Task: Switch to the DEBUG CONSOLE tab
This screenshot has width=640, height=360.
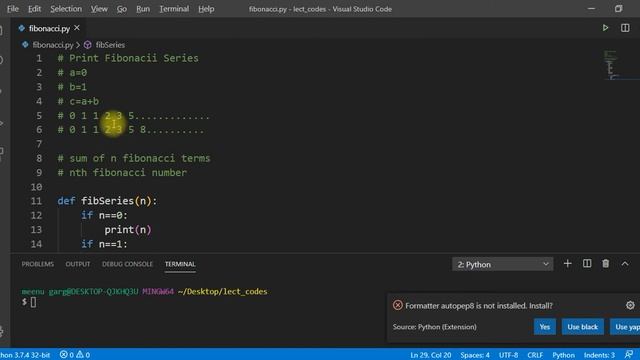Action: tap(127, 264)
